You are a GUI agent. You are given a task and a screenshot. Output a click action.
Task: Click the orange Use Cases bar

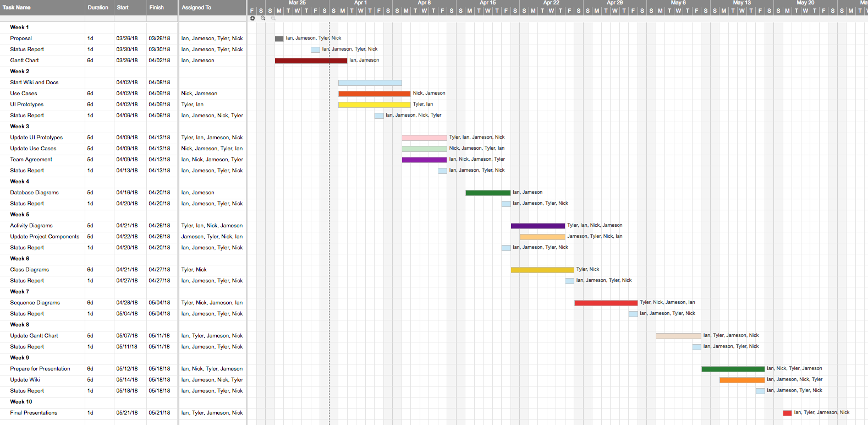tap(375, 94)
